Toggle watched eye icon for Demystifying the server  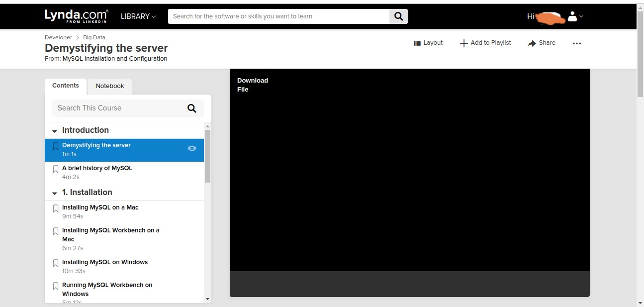pos(192,148)
